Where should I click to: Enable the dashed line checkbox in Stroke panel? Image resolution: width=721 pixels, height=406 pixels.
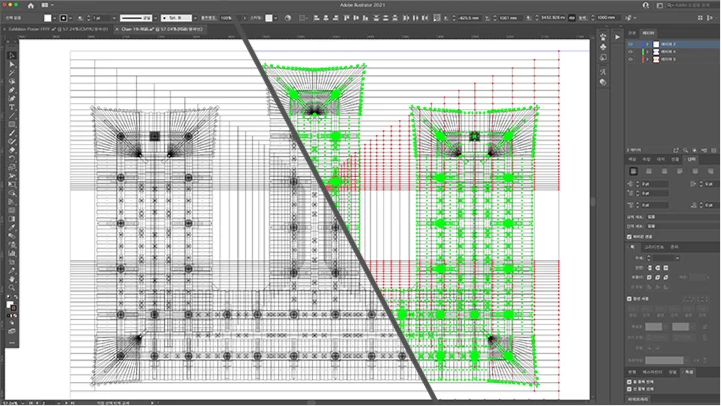pyautogui.click(x=629, y=298)
